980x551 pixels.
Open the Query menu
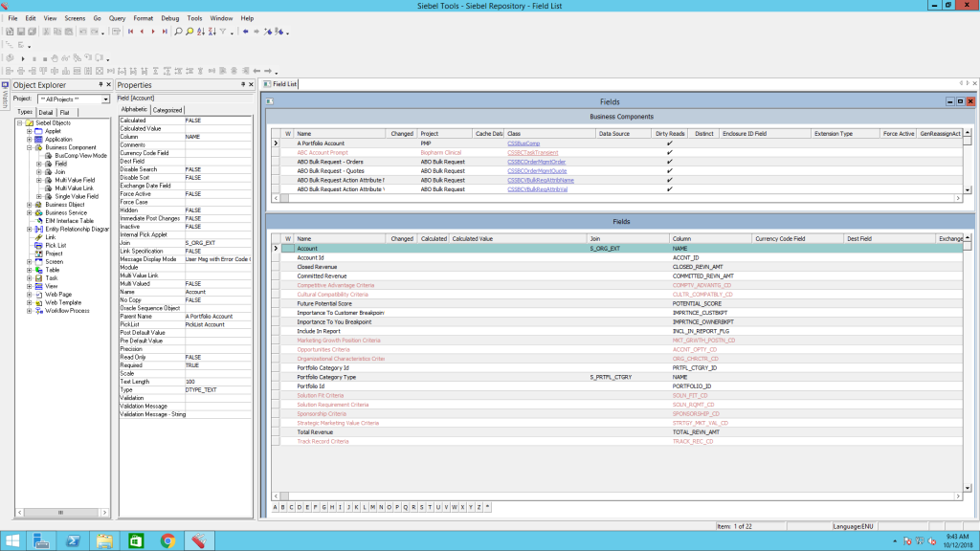119,17
